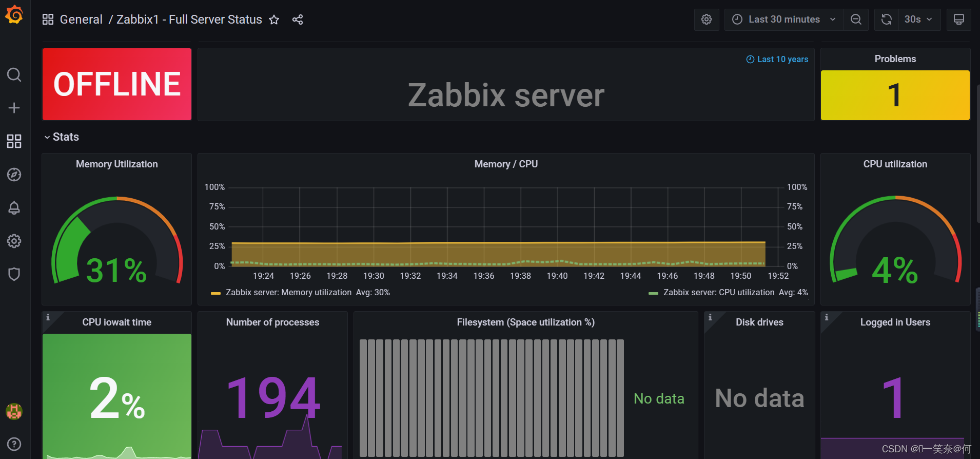Open the Last 30 minutes time picker

point(784,20)
